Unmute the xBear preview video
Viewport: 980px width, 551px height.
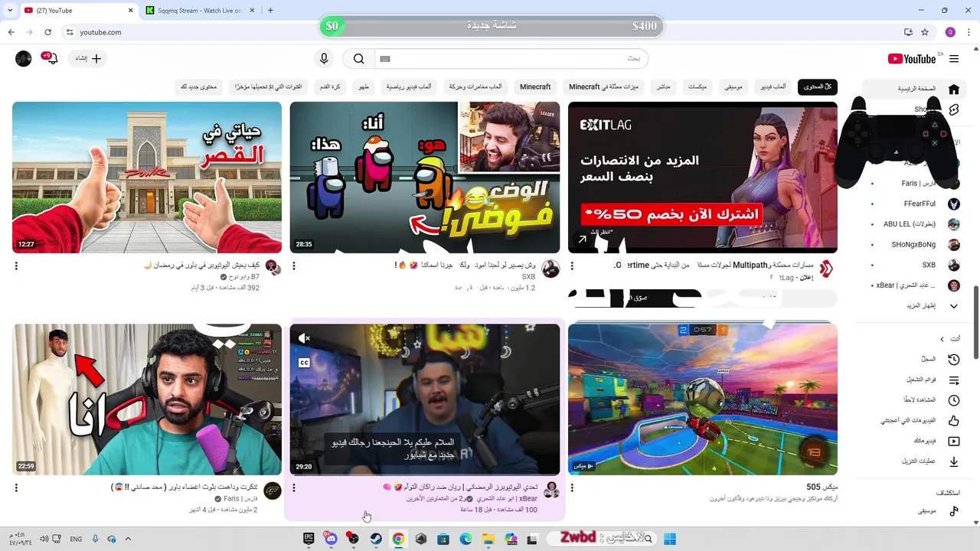[304, 338]
